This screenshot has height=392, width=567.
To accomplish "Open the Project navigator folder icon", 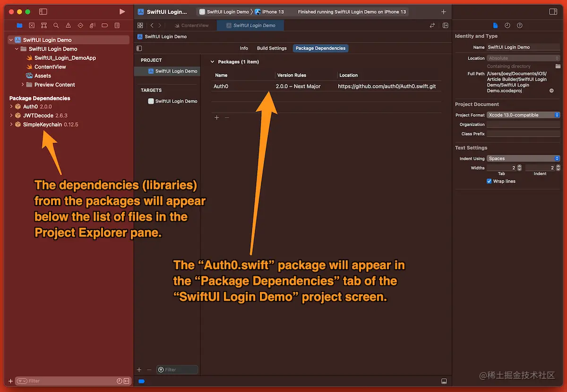I will pos(19,26).
